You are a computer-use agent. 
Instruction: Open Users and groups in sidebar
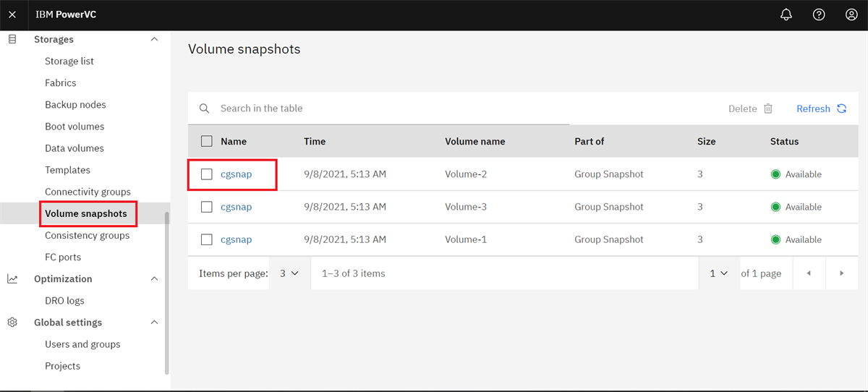coord(82,344)
